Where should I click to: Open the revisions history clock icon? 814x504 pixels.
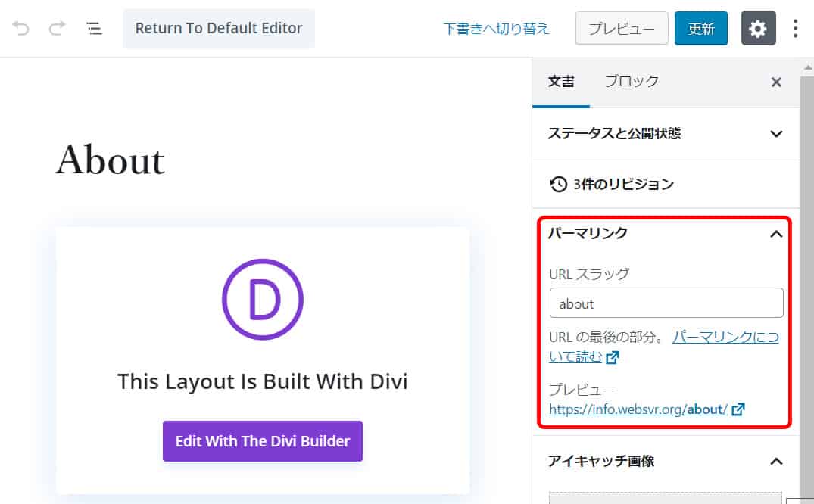click(558, 184)
